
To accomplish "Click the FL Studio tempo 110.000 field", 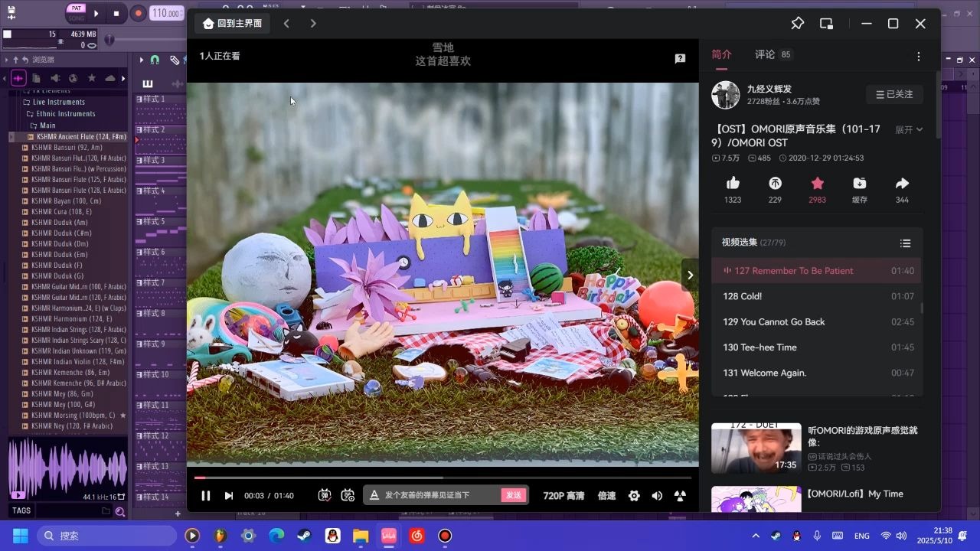I will pos(166,13).
